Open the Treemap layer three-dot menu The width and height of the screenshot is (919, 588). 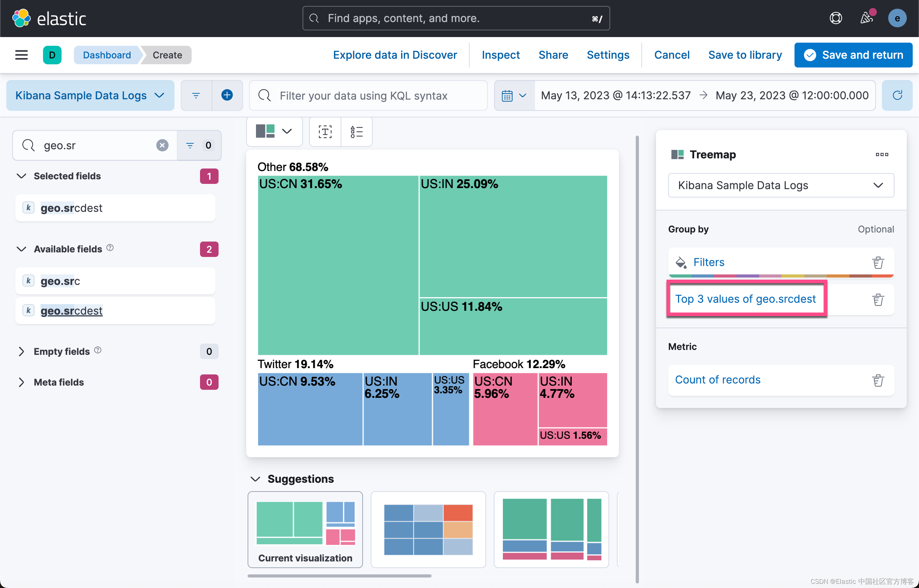click(x=882, y=155)
